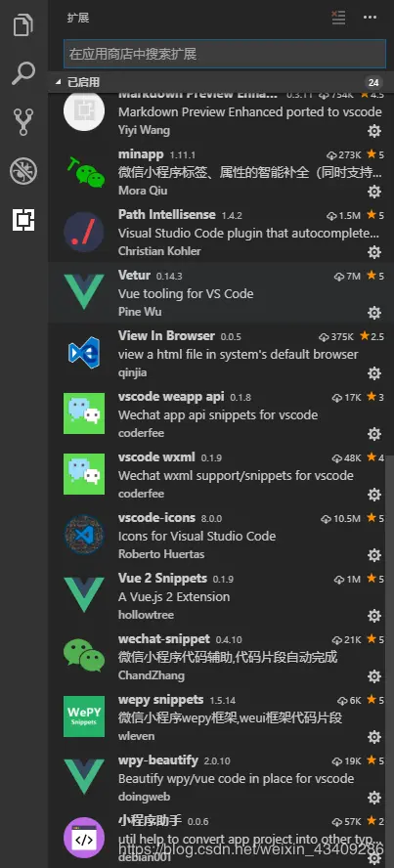
Task: Open the Explorer files view
Action: pyautogui.click(x=23, y=25)
